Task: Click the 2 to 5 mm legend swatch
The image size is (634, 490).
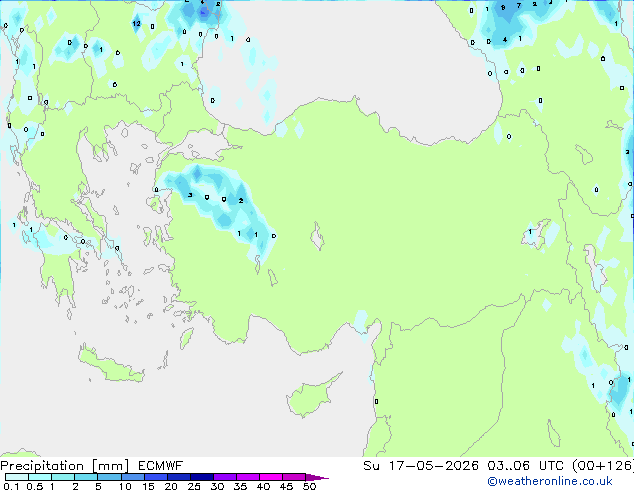Action: [x=86, y=477]
